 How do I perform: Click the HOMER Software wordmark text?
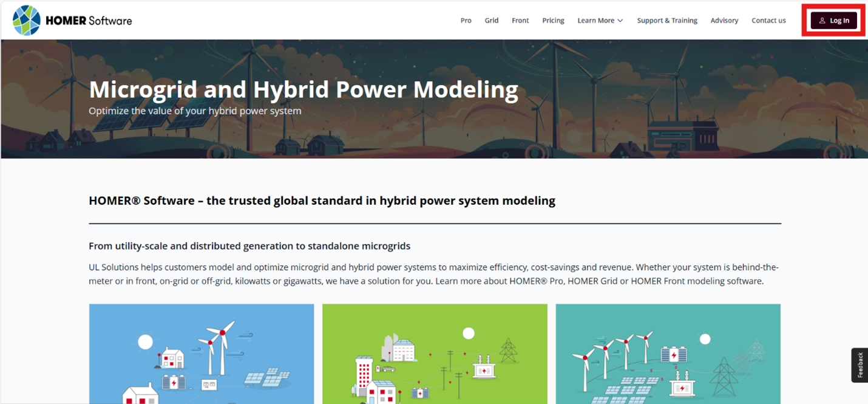(89, 21)
